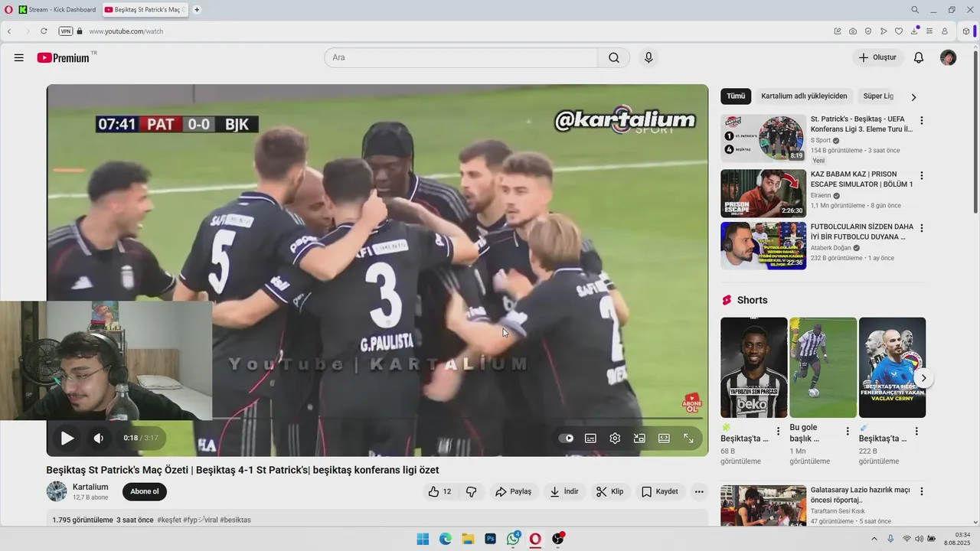
Task: Open Opera downloads icon
Action: (914, 31)
